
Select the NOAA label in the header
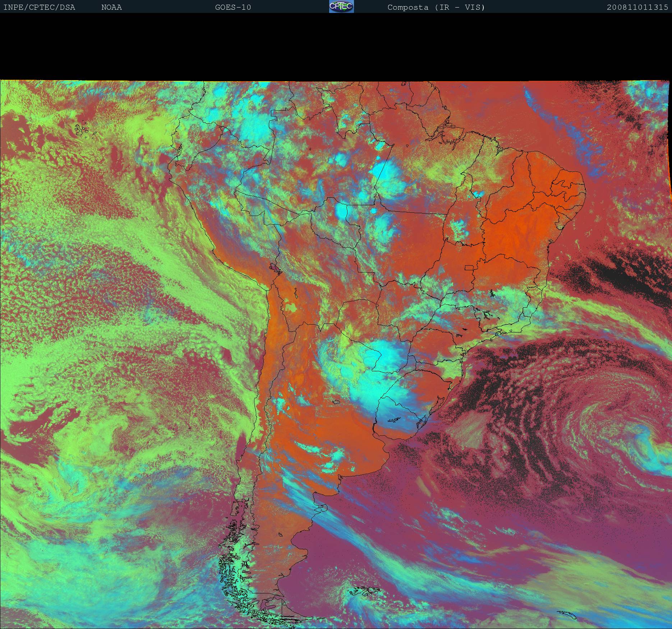(x=111, y=7)
